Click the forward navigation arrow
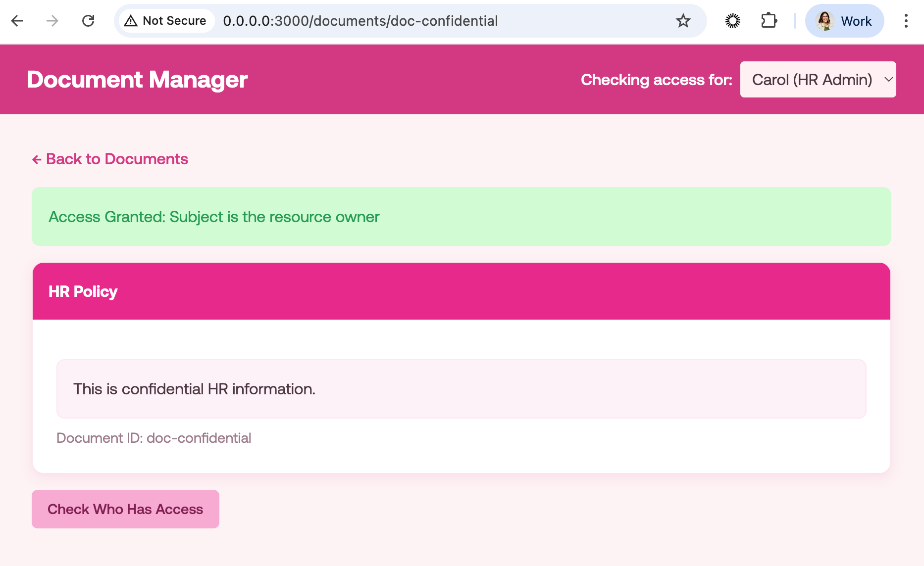This screenshot has width=924, height=566. coord(51,21)
